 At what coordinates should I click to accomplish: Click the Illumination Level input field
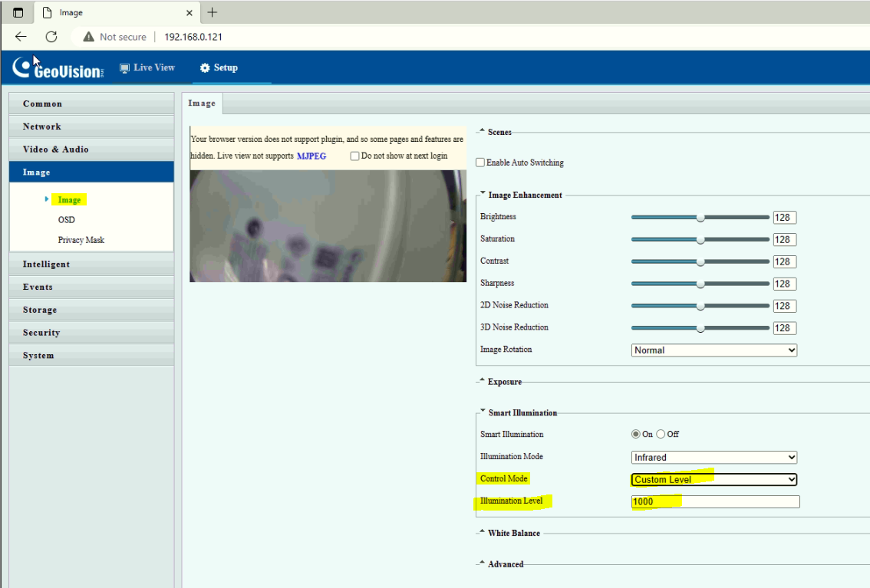(715, 501)
